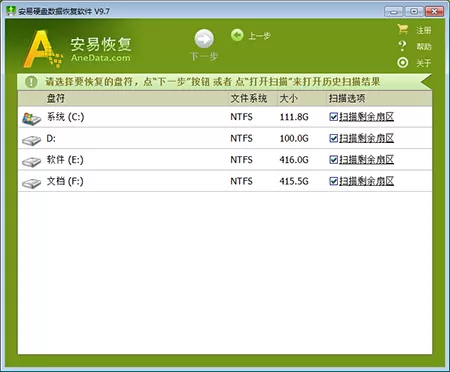This screenshot has height=372, width=450.
Task: Toggle scan remaining sectors checkbox for F drive
Action: pos(333,181)
